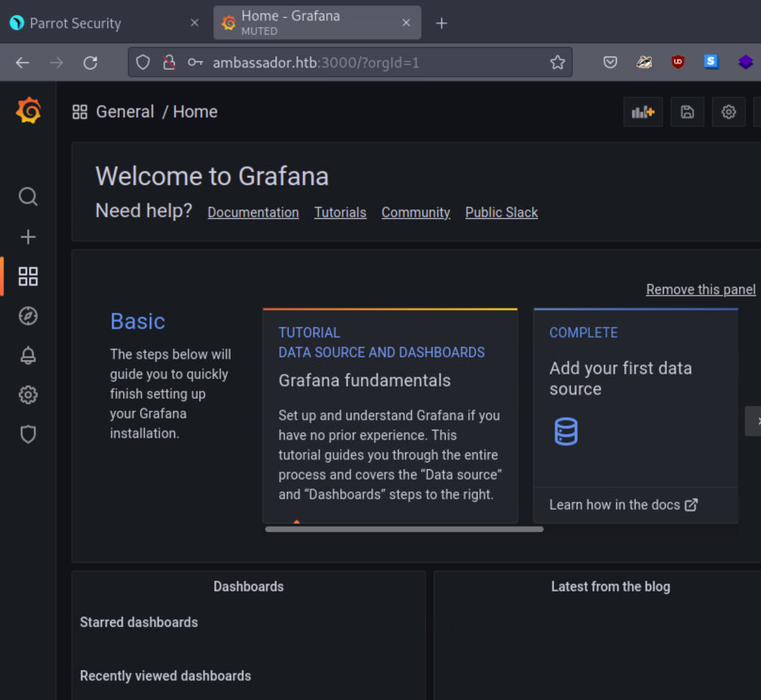This screenshot has height=700, width=761.
Task: Go back with the browser back arrow
Action: click(x=23, y=63)
